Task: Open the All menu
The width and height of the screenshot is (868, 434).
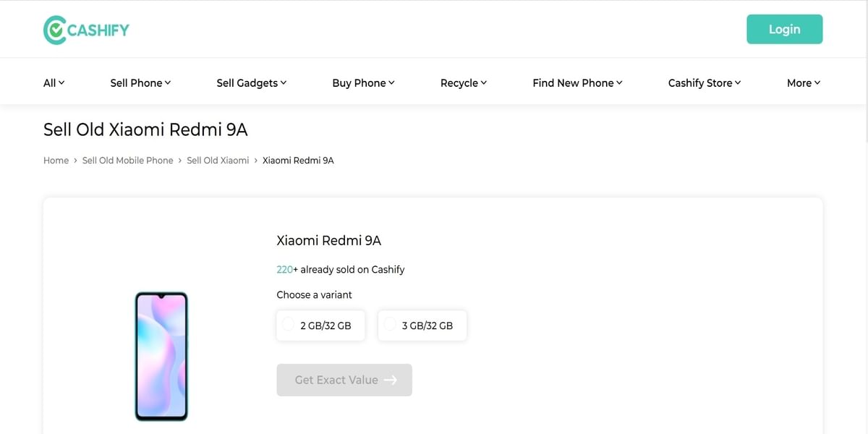Action: click(x=54, y=82)
